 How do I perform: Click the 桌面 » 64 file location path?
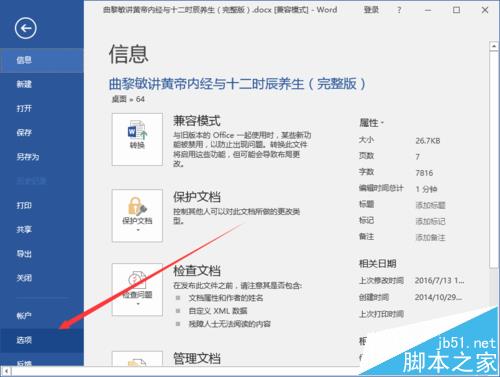tap(128, 99)
